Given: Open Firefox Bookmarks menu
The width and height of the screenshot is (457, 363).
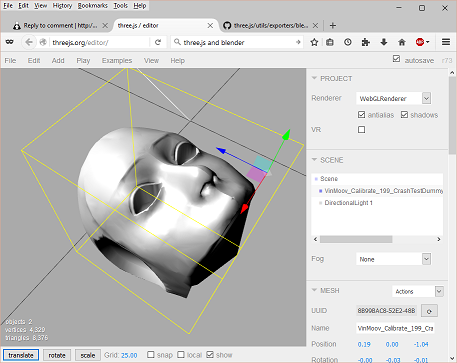Looking at the screenshot, I should [93, 6].
